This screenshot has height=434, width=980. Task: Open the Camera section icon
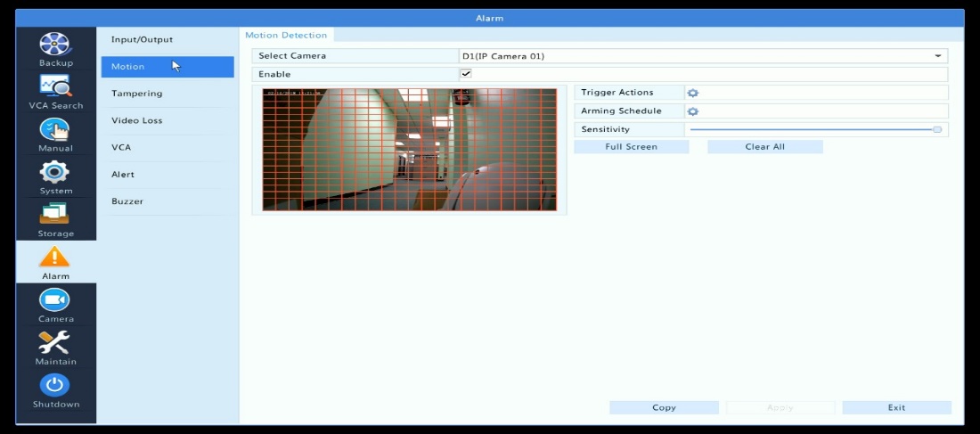pyautogui.click(x=55, y=301)
